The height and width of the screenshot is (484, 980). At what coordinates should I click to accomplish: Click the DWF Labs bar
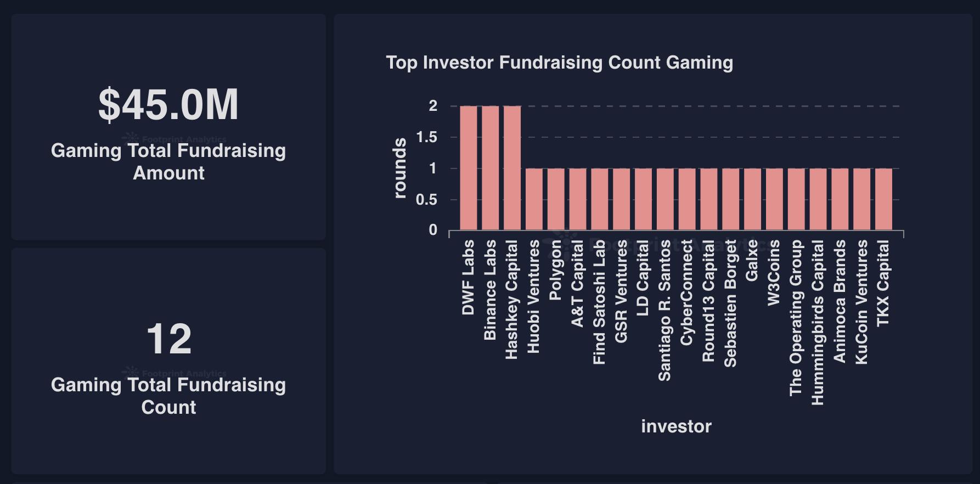[x=469, y=168]
